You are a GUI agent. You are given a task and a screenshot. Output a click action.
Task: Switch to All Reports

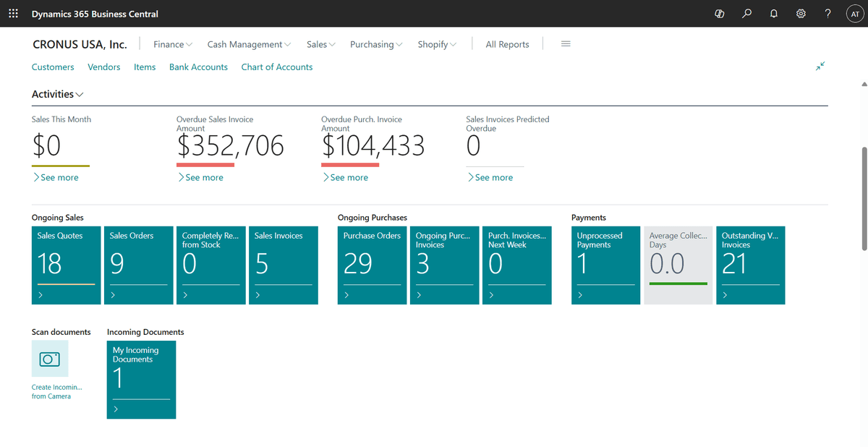tap(507, 44)
